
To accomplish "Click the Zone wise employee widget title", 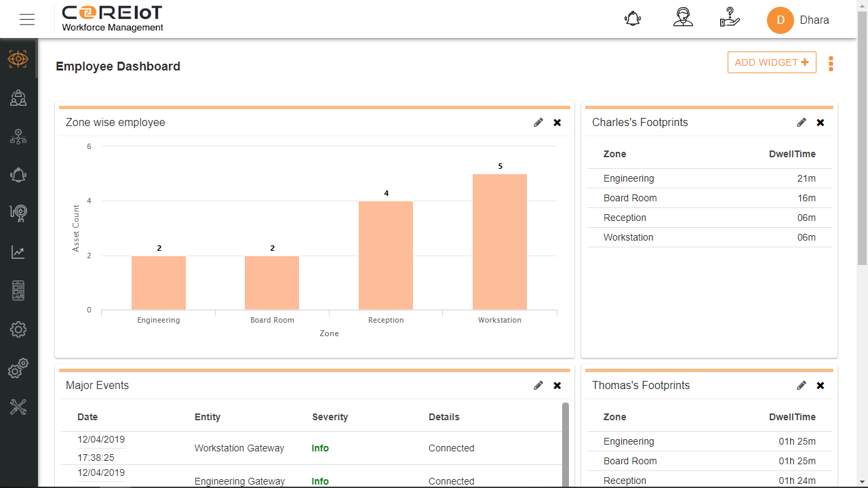I will (115, 123).
